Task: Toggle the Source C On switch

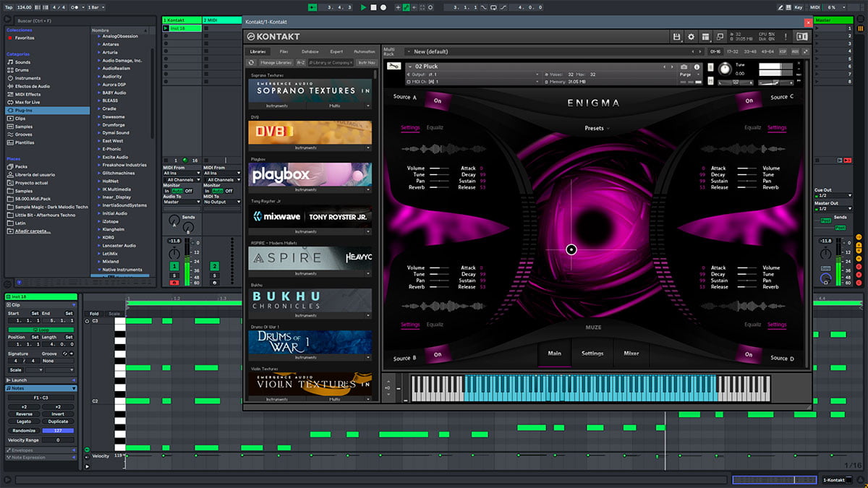Action: (749, 101)
